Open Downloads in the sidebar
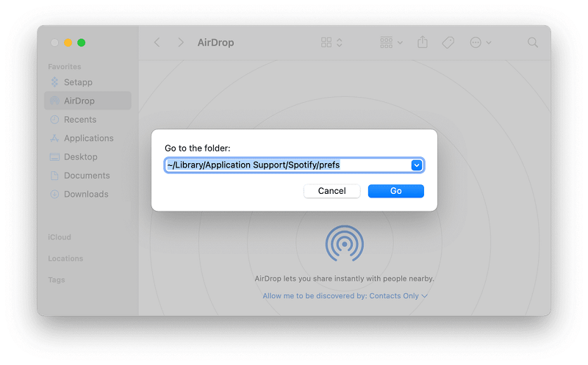This screenshot has height=365, width=588. [87, 194]
